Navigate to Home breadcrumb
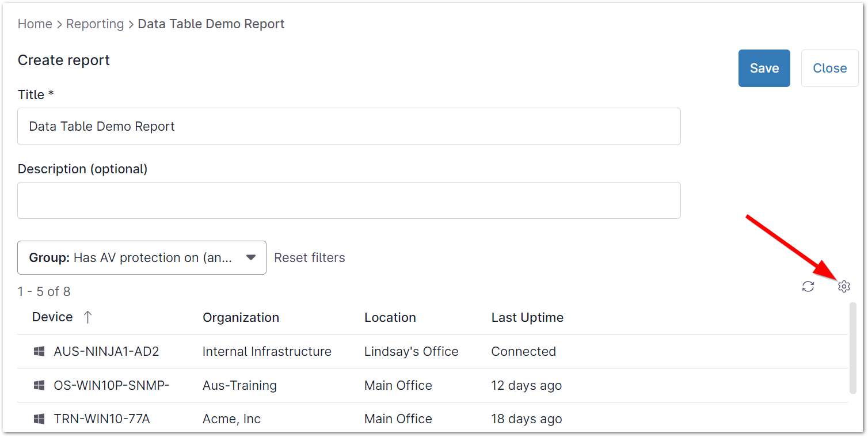868x437 pixels. click(35, 24)
